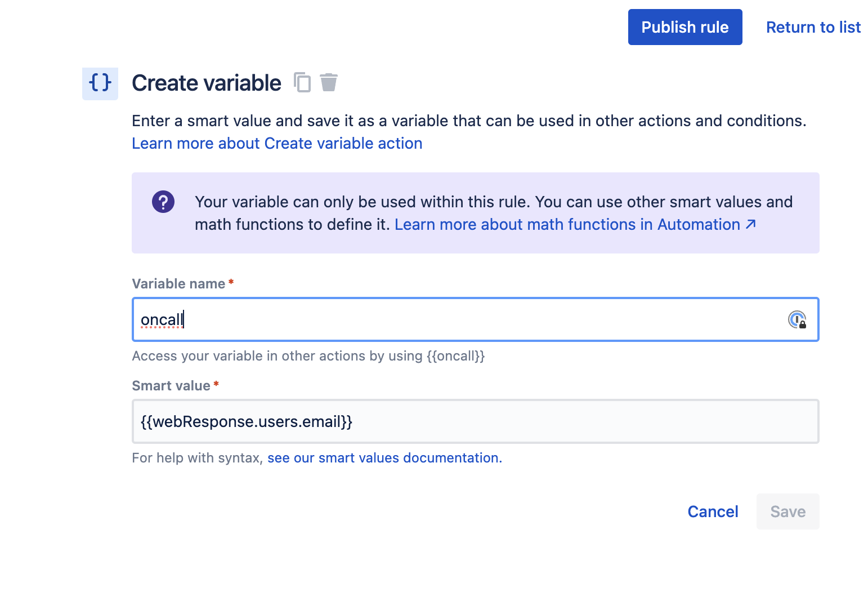
Task: Open password manager icon in Variable name field
Action: click(x=797, y=320)
